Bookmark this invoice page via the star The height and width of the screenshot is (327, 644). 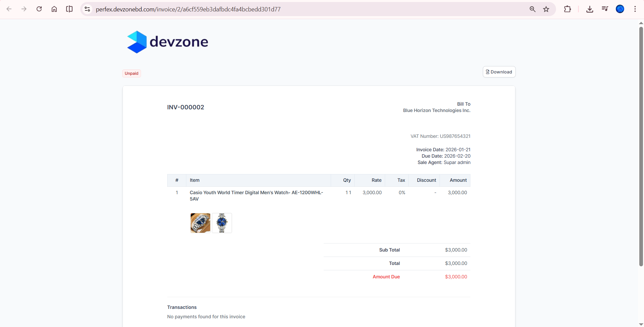point(546,9)
